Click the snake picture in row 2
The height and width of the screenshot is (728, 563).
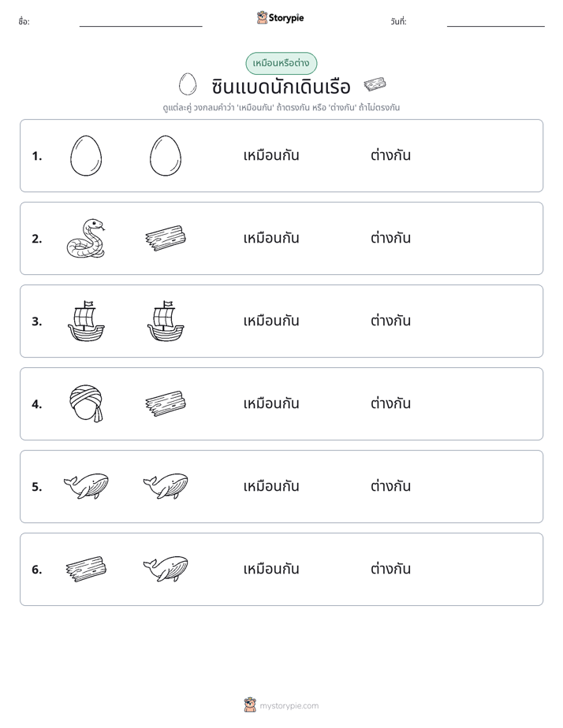[86, 238]
